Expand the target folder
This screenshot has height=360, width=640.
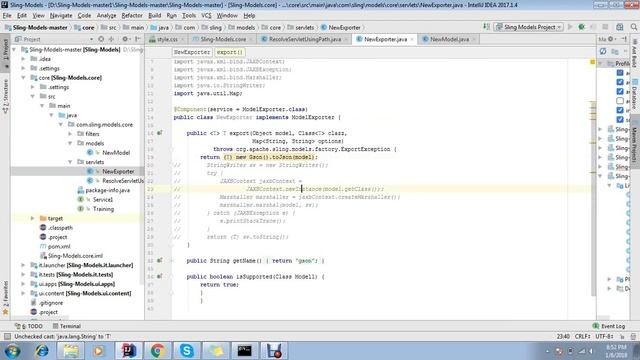click(x=33, y=218)
